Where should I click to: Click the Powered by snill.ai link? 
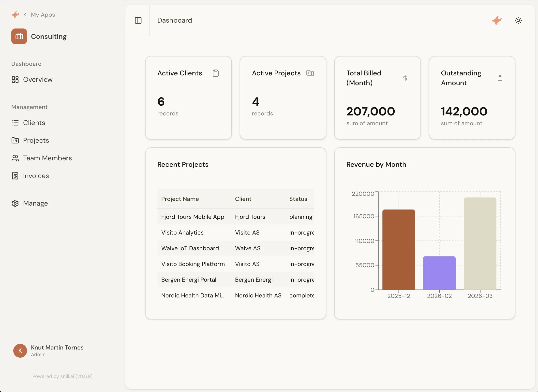pos(62,376)
